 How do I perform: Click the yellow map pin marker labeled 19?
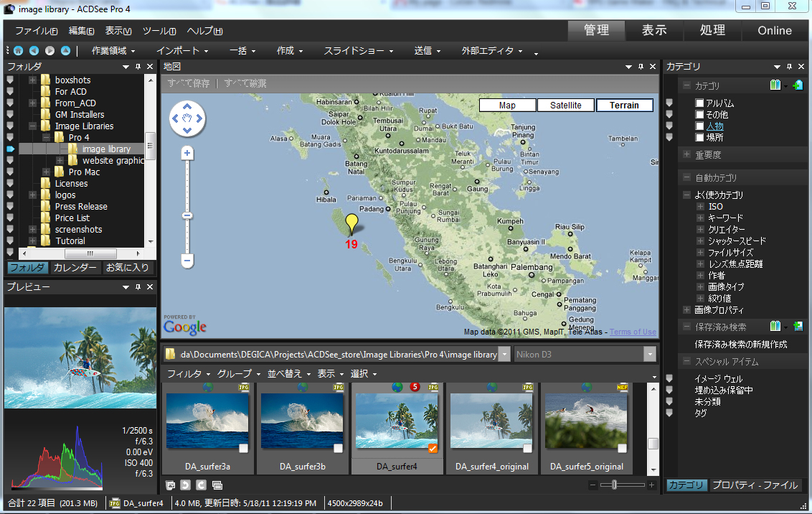click(x=351, y=223)
